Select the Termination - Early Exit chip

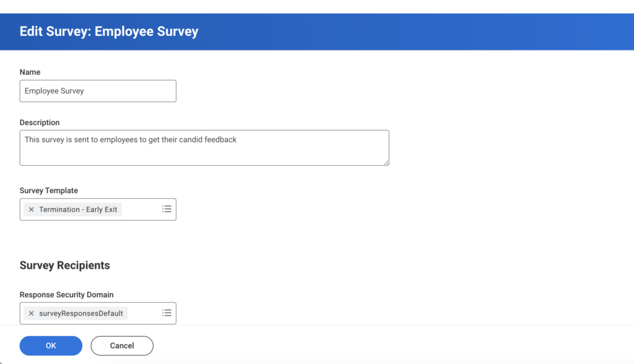(x=78, y=210)
